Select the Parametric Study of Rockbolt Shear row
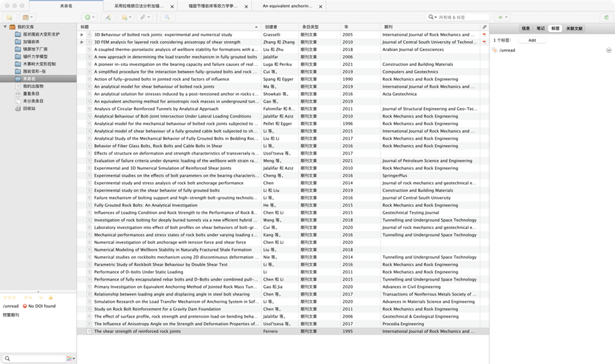The width and height of the screenshot is (615, 364). tap(283, 265)
